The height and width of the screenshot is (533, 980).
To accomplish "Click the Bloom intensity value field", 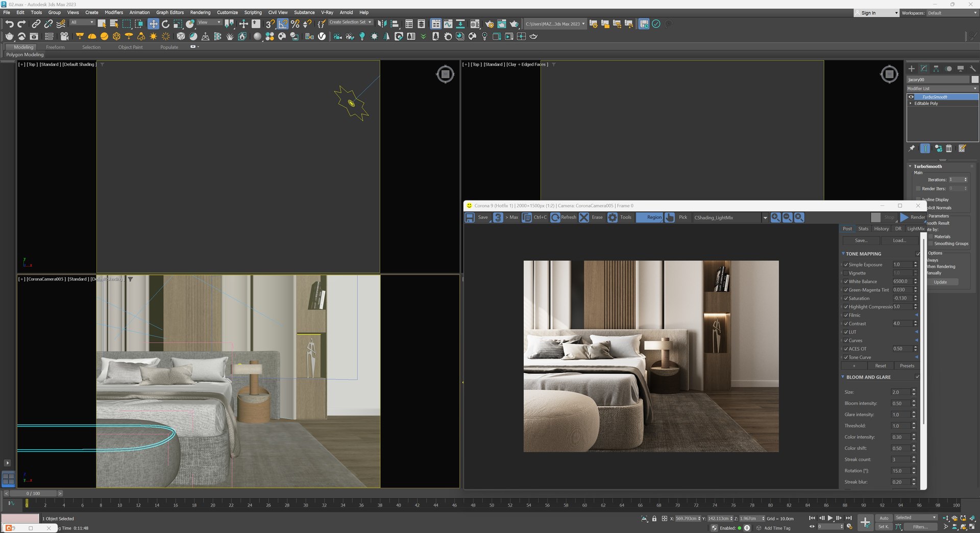I will pyautogui.click(x=900, y=404).
